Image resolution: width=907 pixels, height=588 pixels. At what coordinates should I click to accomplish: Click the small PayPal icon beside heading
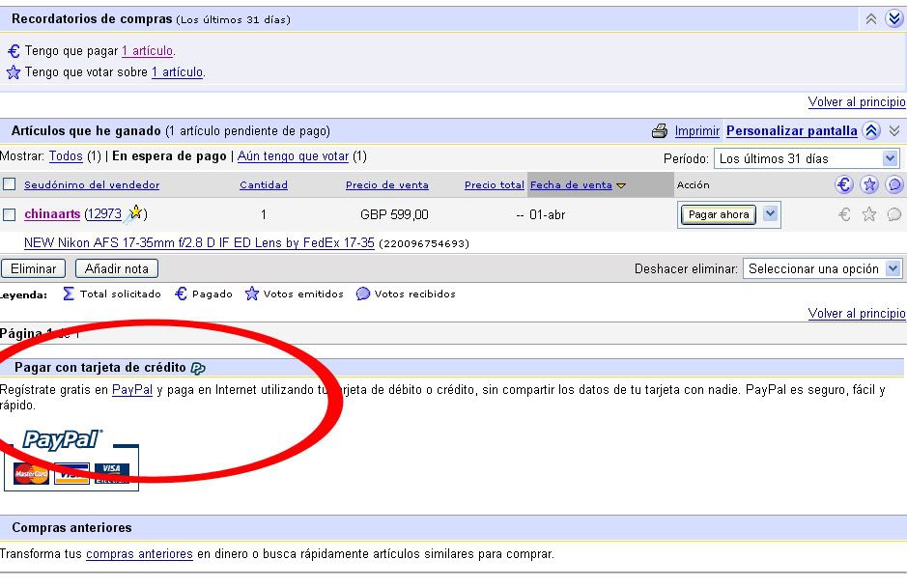click(x=198, y=368)
